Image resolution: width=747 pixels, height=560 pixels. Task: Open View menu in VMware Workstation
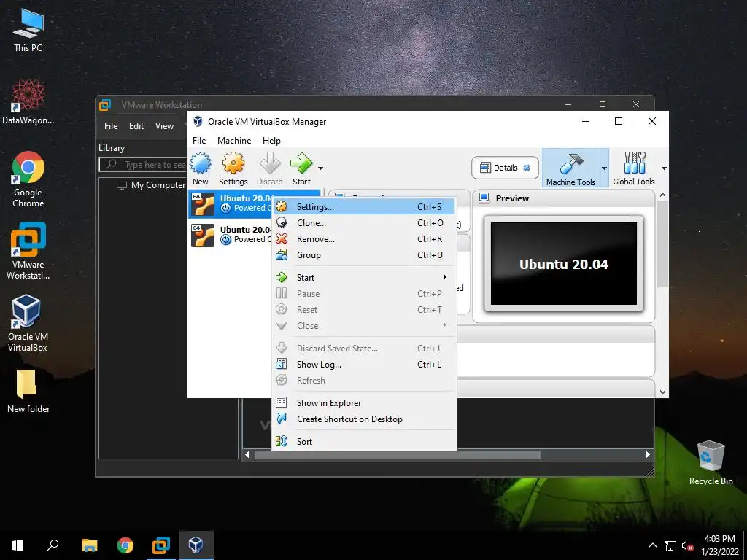click(x=164, y=126)
